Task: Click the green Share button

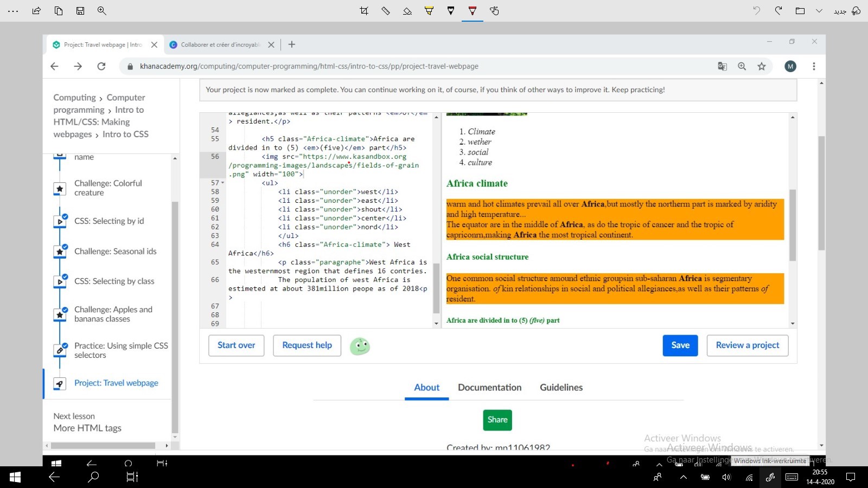Action: 497,420
